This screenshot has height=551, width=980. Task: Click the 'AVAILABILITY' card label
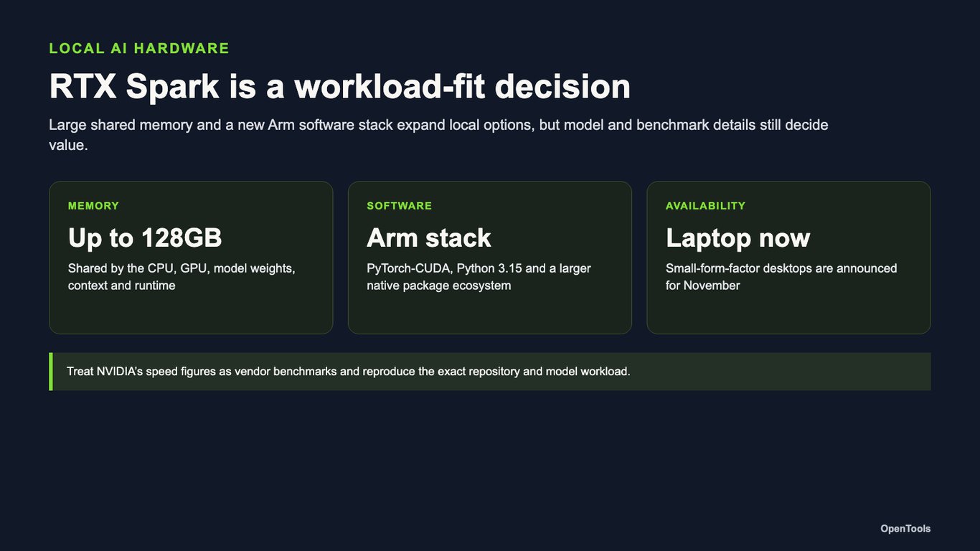pos(706,206)
